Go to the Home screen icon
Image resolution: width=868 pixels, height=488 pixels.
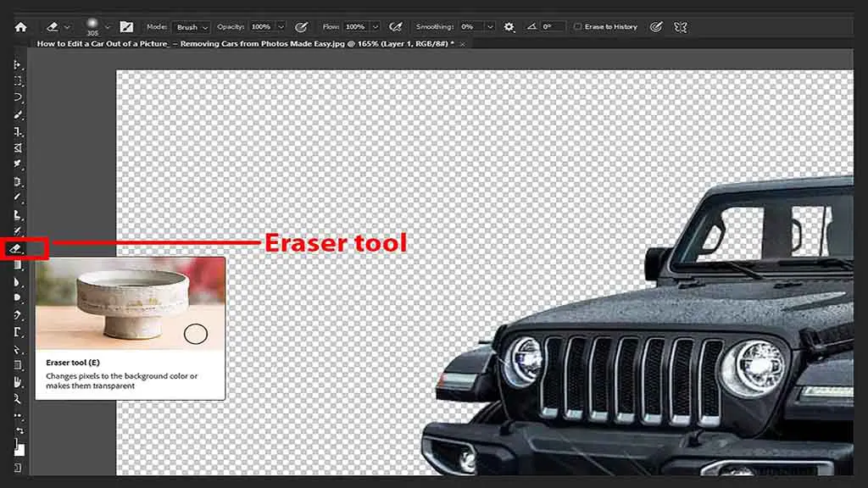coord(21,27)
